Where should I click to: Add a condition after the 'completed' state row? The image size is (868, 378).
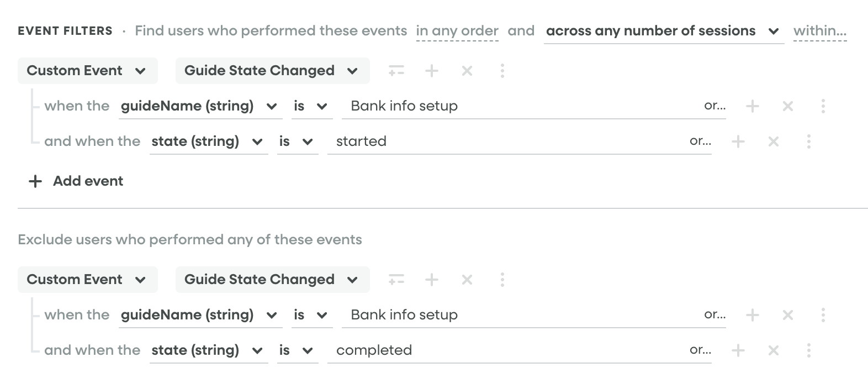pos(738,350)
